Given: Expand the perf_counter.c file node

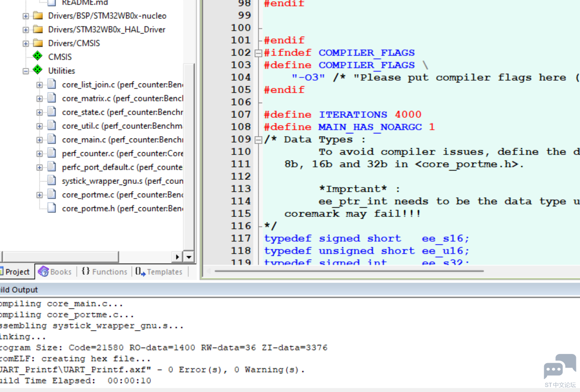Looking at the screenshot, I should [39, 154].
